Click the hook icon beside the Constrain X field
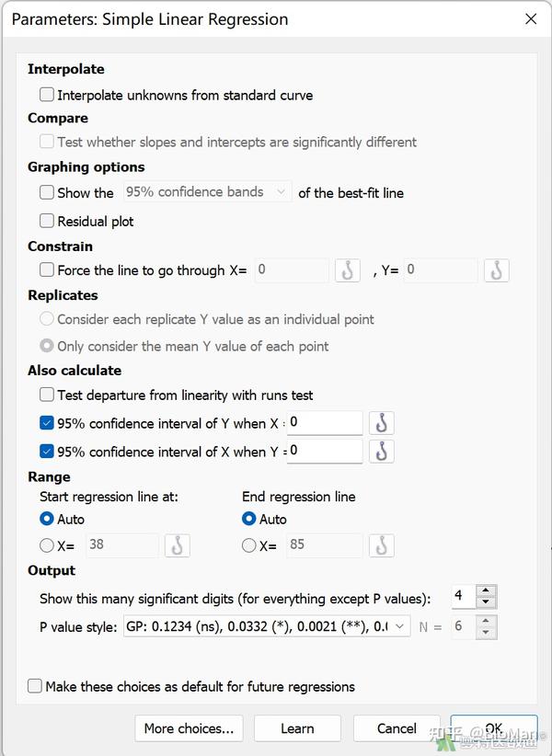The height and width of the screenshot is (756, 552). click(x=346, y=271)
